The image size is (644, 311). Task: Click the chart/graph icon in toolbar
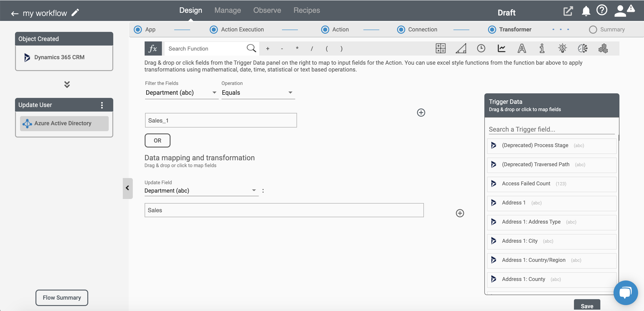click(x=501, y=48)
